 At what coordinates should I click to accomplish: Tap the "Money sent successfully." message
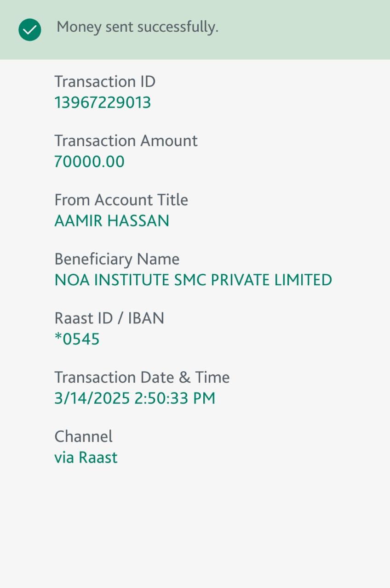[x=137, y=27]
